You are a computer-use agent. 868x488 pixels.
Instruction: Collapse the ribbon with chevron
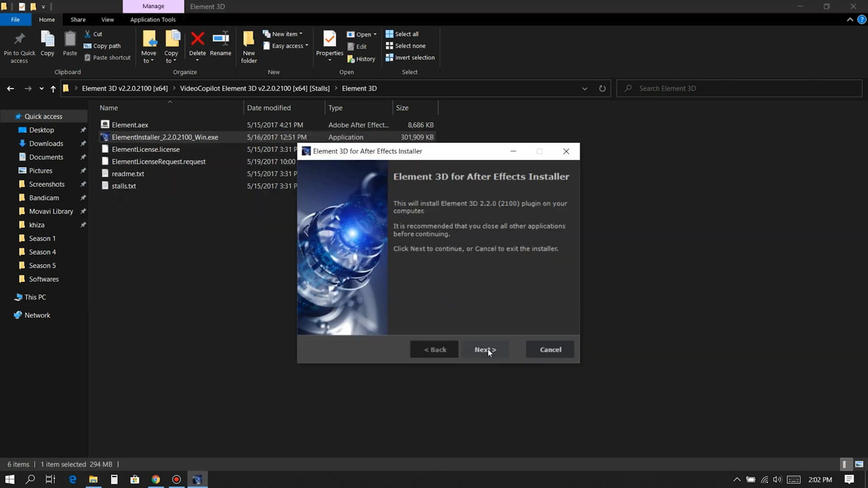pos(850,20)
